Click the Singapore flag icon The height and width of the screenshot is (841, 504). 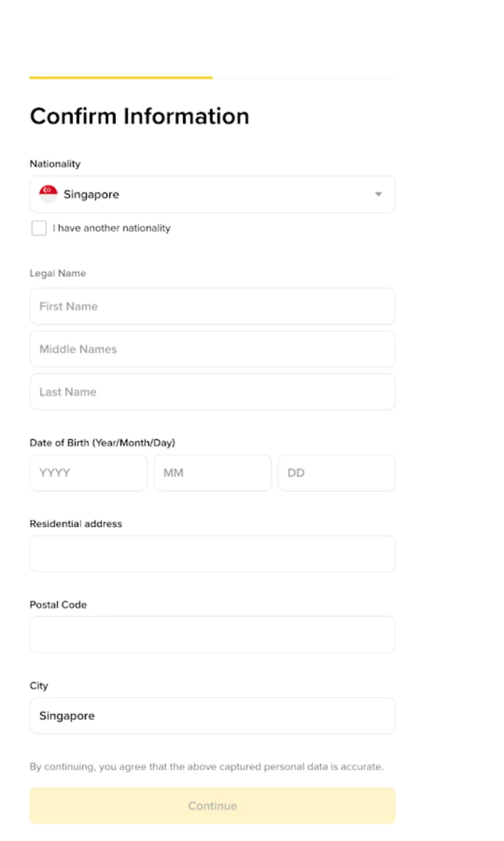click(x=48, y=194)
